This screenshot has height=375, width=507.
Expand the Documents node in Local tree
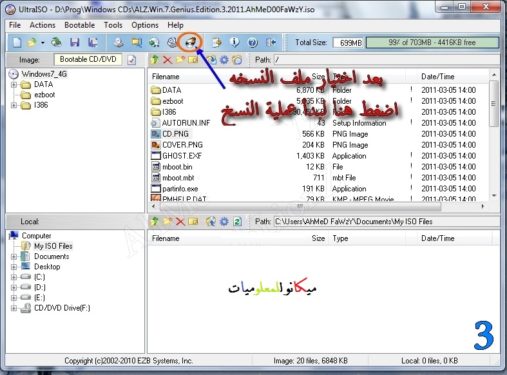[x=14, y=257]
